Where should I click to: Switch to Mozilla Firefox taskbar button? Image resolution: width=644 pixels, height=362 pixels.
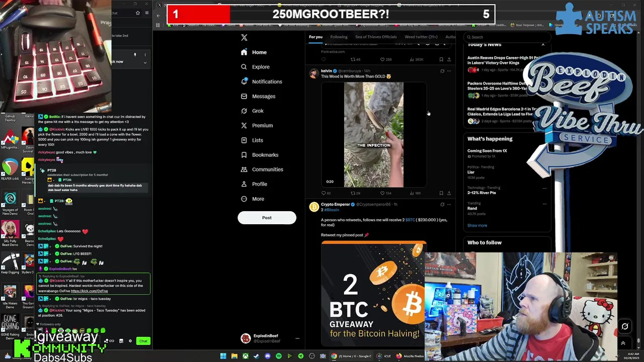point(410,356)
